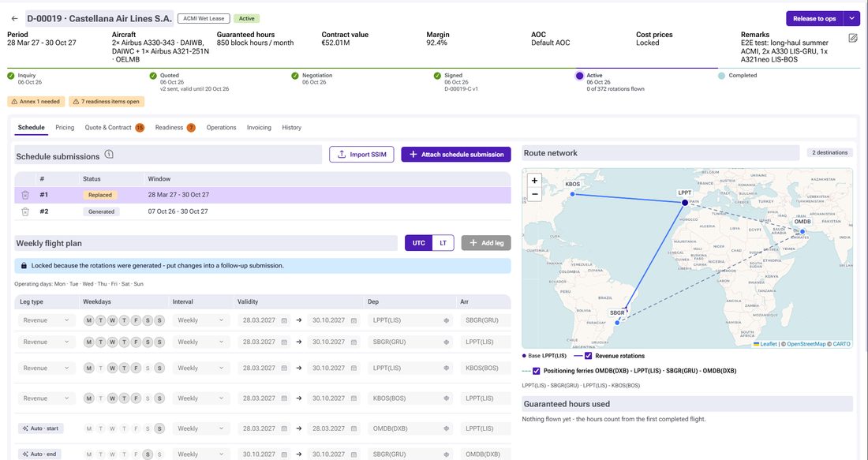Delete schedule submission #2
Screen dimensions: 868x460
click(25, 211)
